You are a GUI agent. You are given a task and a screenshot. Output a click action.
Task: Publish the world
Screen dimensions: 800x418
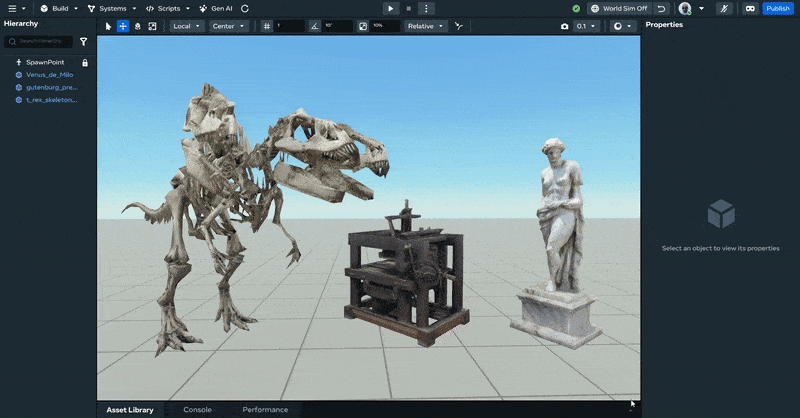click(x=778, y=9)
